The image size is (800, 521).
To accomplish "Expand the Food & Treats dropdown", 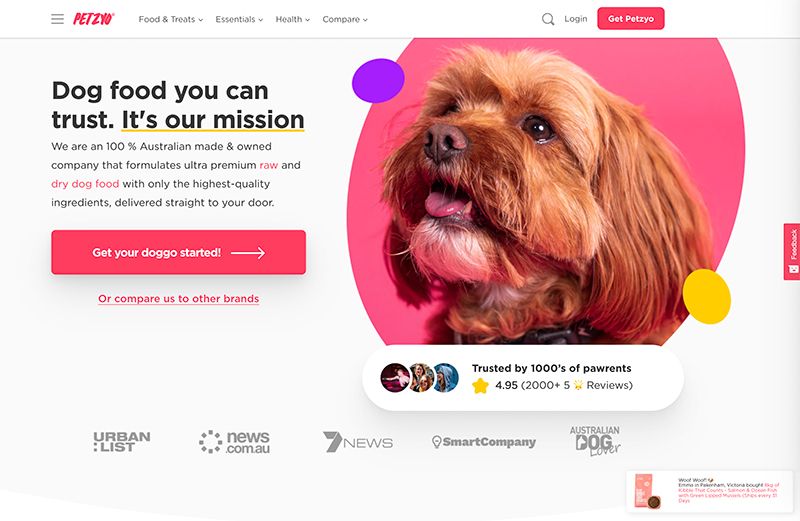I will pos(170,19).
